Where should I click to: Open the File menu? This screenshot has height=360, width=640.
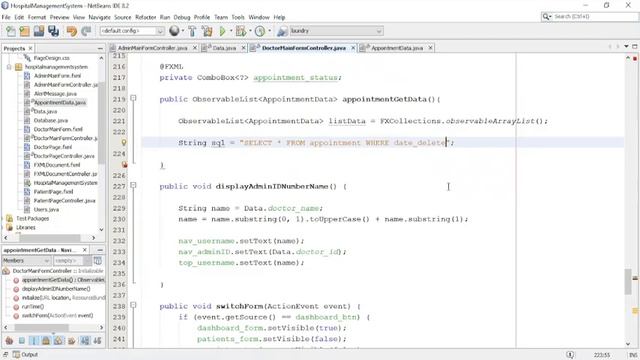coord(6,17)
